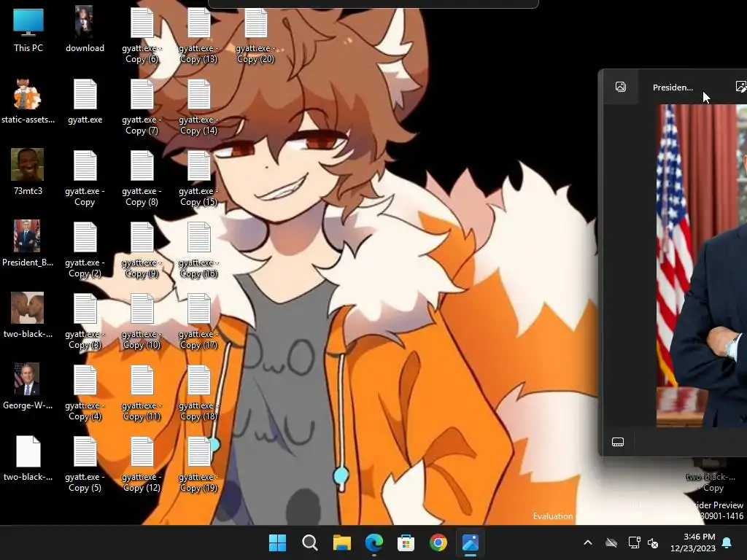Select gyatt.exe - Copy (19) file

198,464
